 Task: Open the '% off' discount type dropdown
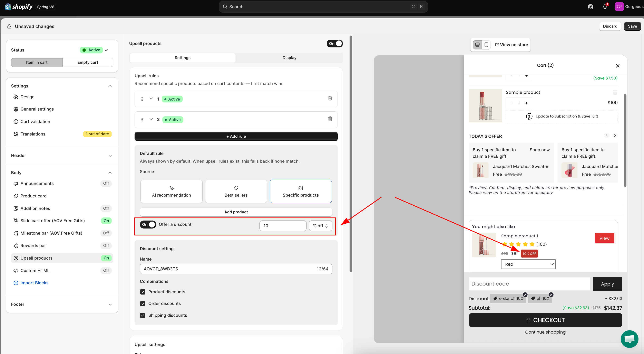(x=320, y=226)
